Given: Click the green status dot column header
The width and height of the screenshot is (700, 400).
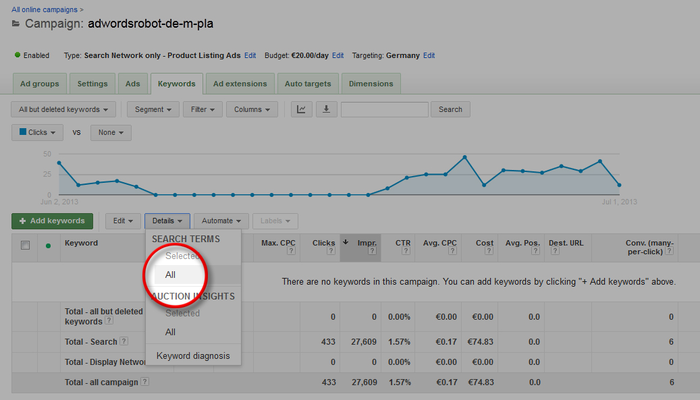Looking at the screenshot, I should [x=47, y=245].
